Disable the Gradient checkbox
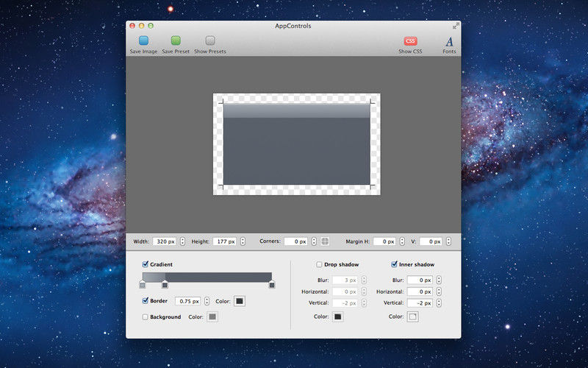The height and width of the screenshot is (368, 588). (145, 264)
